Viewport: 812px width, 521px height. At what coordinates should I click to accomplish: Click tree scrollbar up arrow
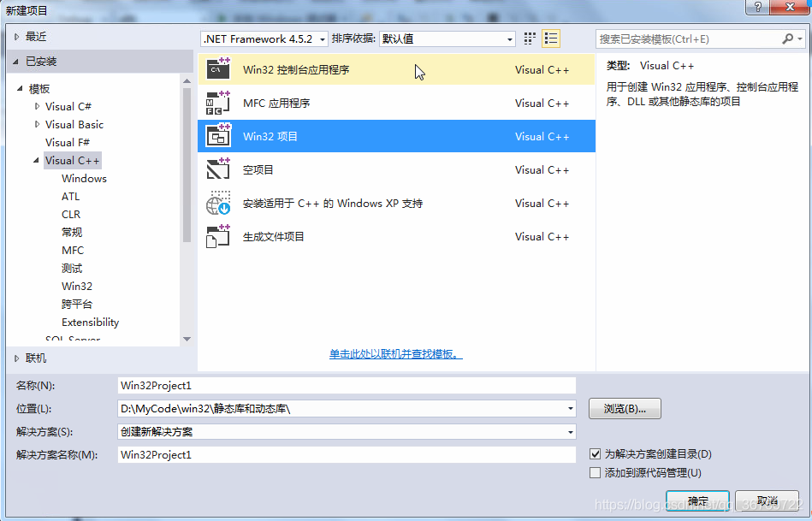point(187,80)
